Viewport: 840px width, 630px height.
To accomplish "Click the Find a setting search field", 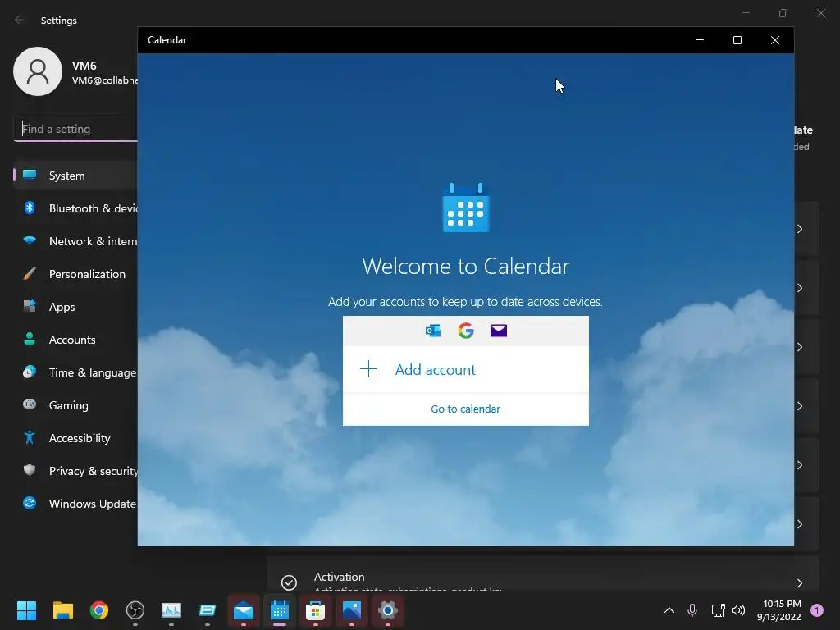I will coord(75,129).
